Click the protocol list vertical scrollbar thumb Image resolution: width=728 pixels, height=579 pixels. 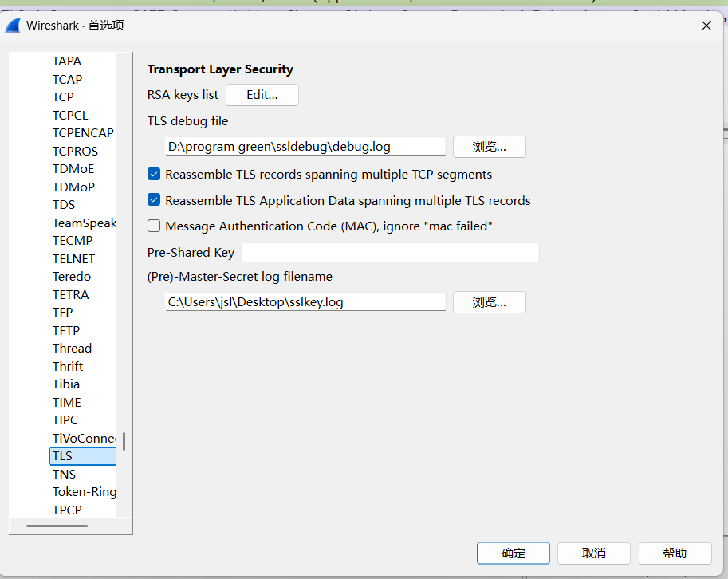point(124,442)
